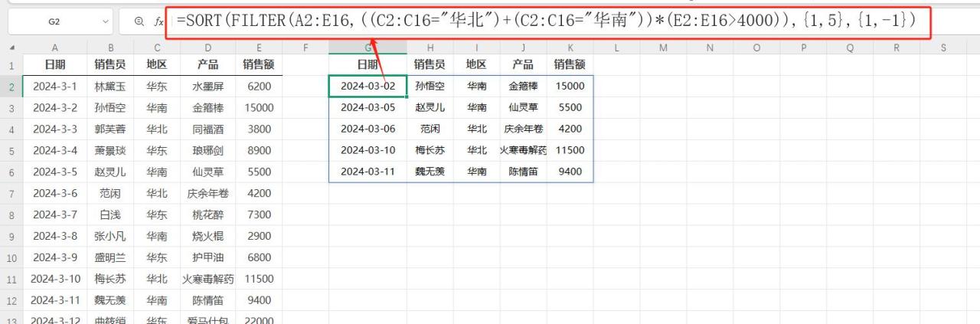Select row 10 header
The width and height of the screenshot is (980, 324).
pyautogui.click(x=11, y=258)
